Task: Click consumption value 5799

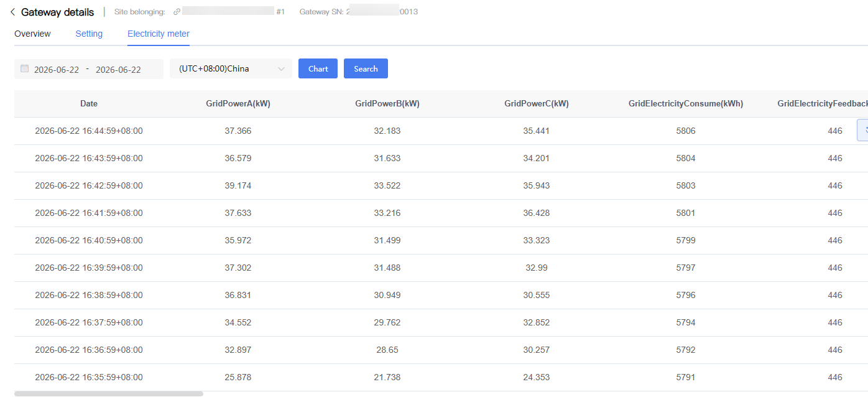Action: pos(686,241)
